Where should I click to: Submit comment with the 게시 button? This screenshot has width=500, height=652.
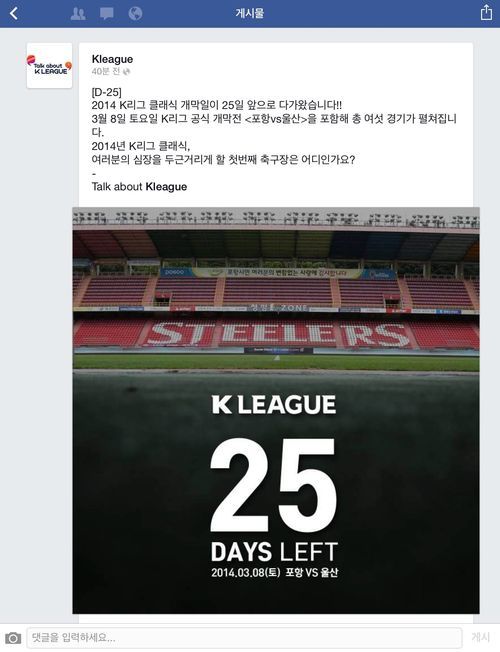click(x=480, y=637)
